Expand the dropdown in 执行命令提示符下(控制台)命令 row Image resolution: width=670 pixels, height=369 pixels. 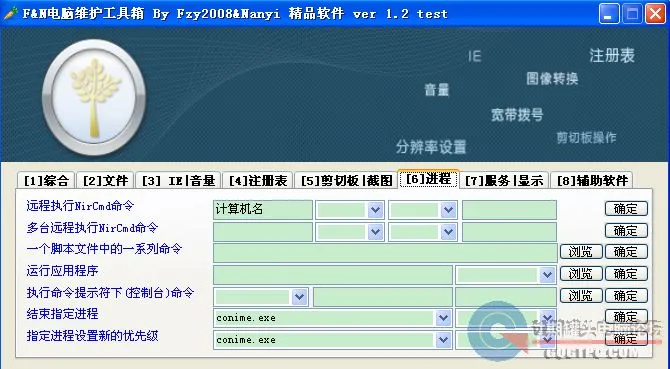click(x=299, y=296)
